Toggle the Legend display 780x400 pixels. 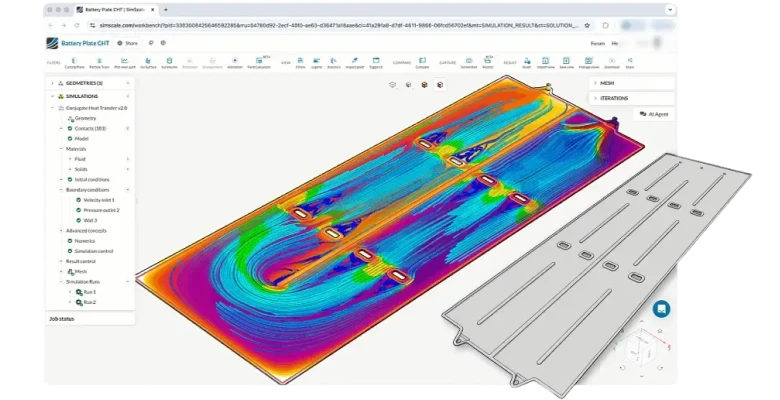[316, 63]
